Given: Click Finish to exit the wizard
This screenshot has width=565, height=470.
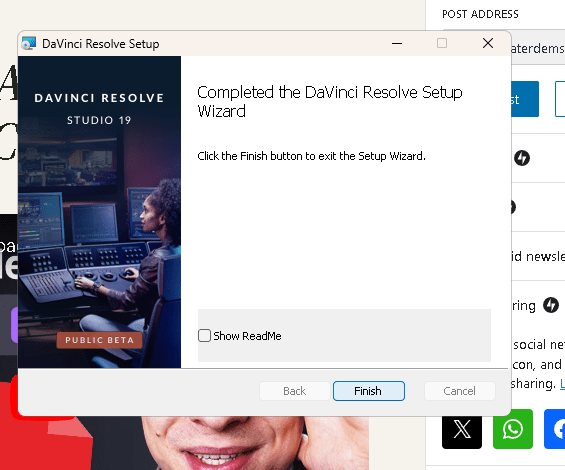Looking at the screenshot, I should pyautogui.click(x=369, y=391).
